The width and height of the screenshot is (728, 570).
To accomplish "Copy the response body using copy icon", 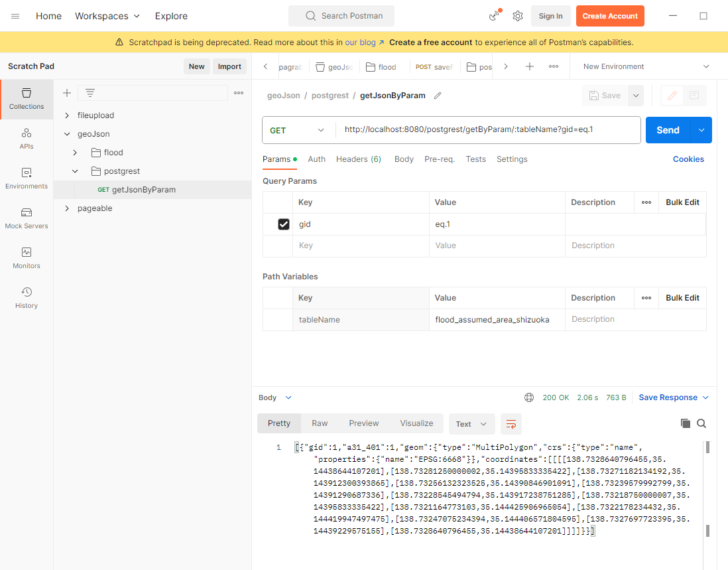I will click(x=686, y=423).
